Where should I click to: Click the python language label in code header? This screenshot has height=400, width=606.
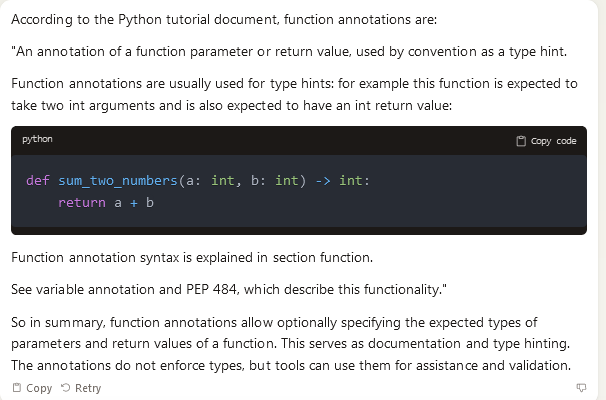pos(37,139)
